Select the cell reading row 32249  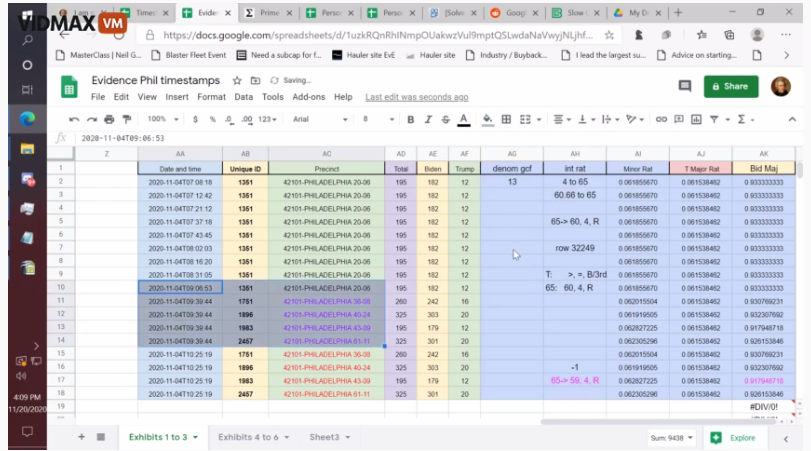(x=575, y=248)
